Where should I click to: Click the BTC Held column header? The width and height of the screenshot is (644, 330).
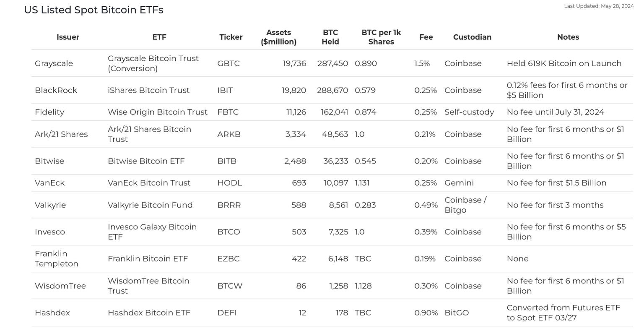pyautogui.click(x=330, y=37)
